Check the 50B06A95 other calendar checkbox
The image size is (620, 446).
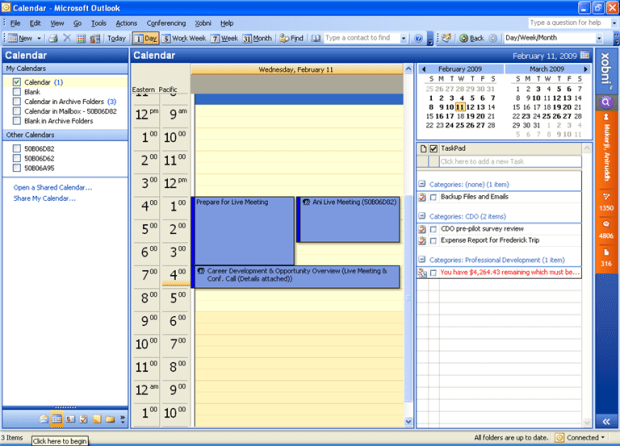pos(17,168)
